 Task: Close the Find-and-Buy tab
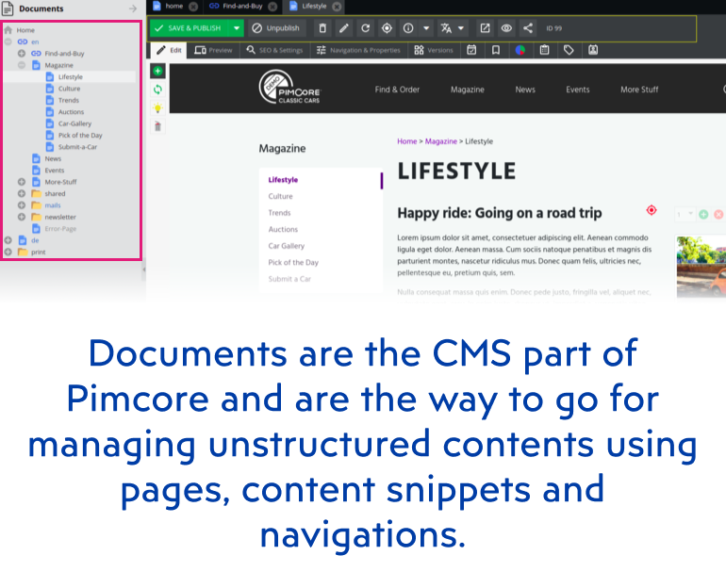[272, 7]
